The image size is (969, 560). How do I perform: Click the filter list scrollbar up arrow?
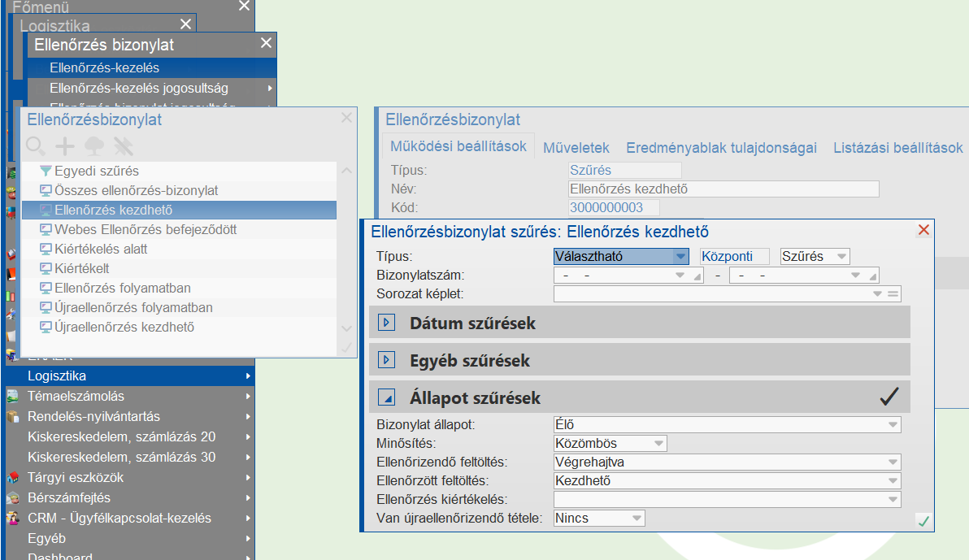point(346,171)
